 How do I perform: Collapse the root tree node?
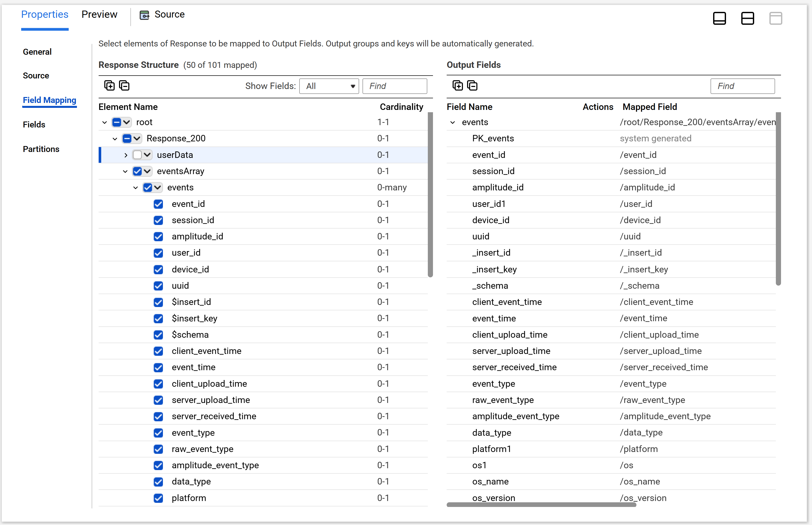pos(104,122)
